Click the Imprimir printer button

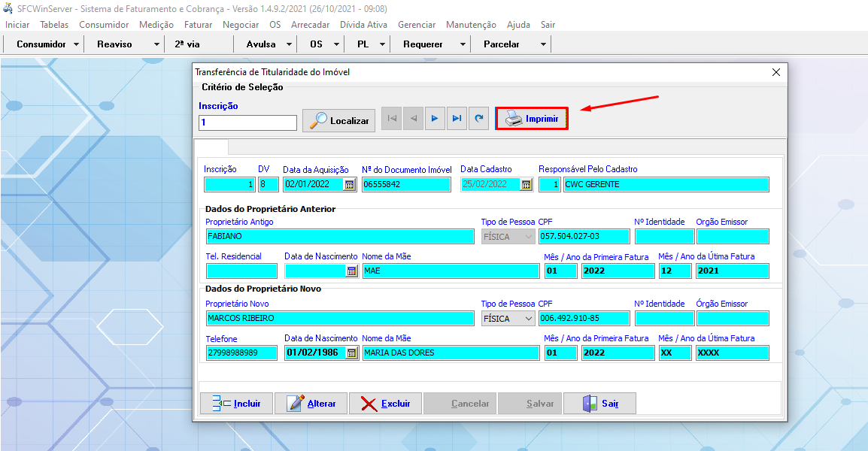(x=532, y=119)
